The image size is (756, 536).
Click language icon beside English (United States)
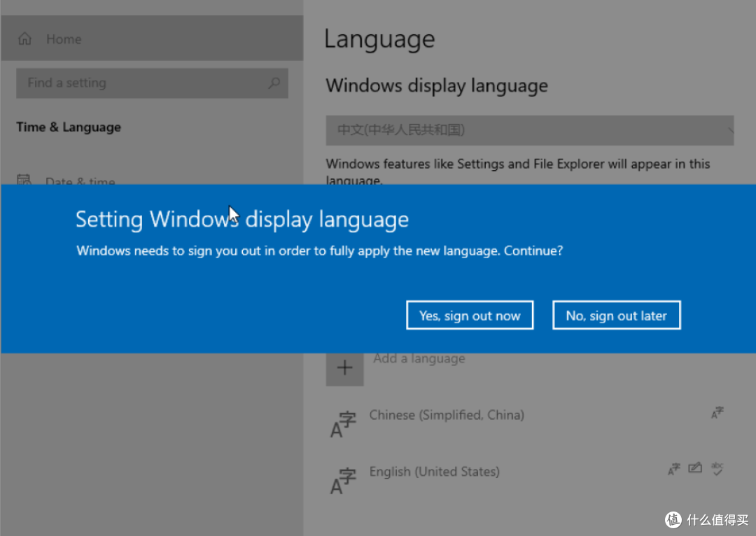343,481
